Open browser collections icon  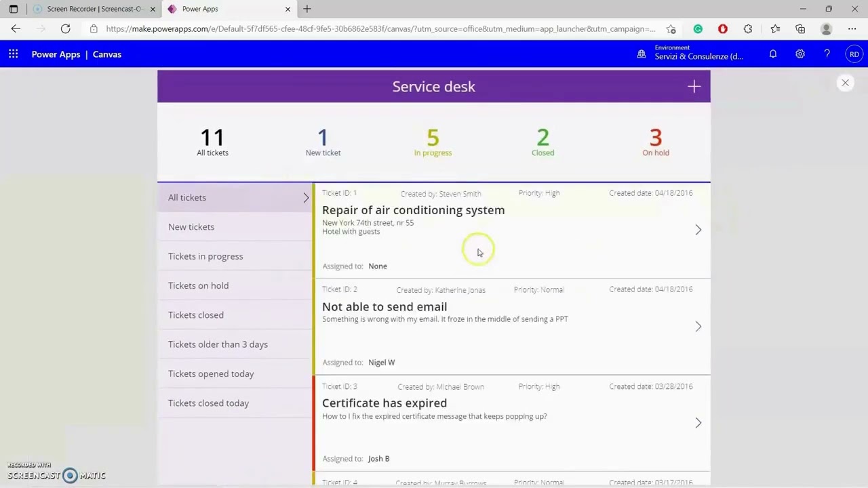pos(800,29)
